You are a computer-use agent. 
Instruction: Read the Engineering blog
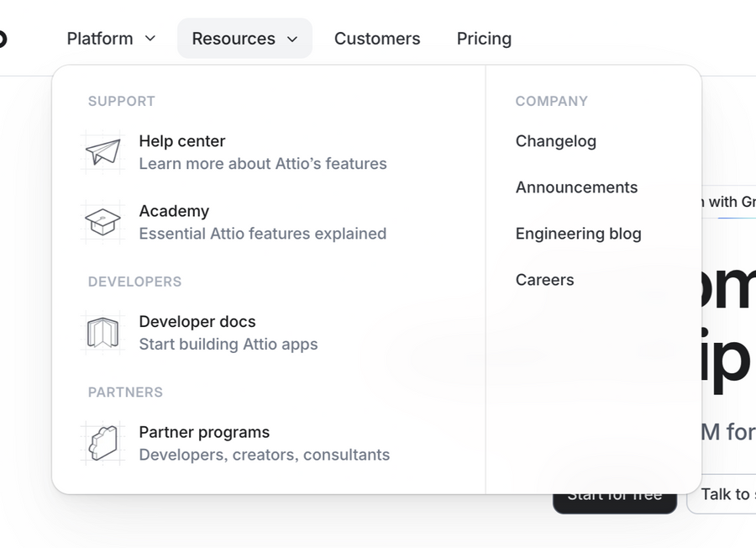tap(578, 234)
